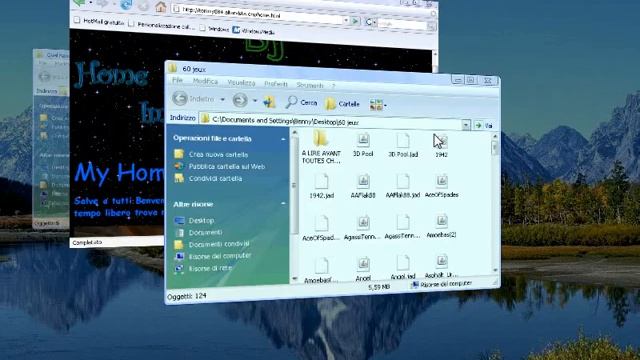Click the browser search input box

pyautogui.click(x=402, y=24)
